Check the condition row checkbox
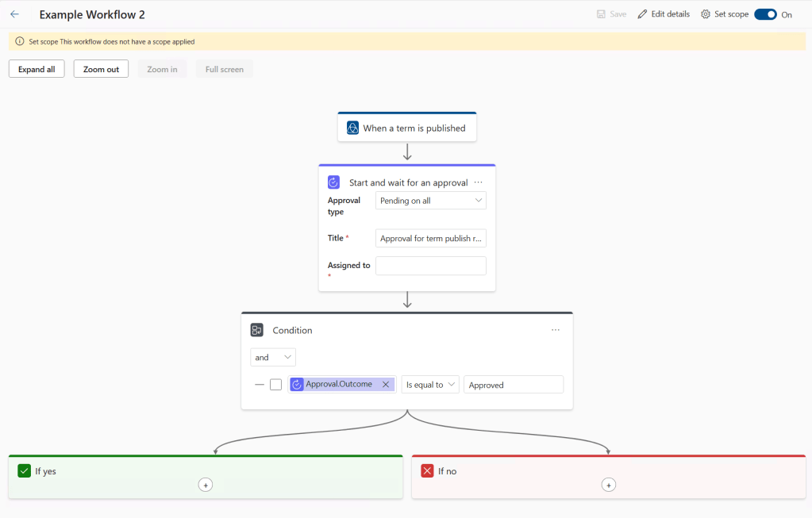Viewport: 812px width, 518px height. (x=275, y=385)
